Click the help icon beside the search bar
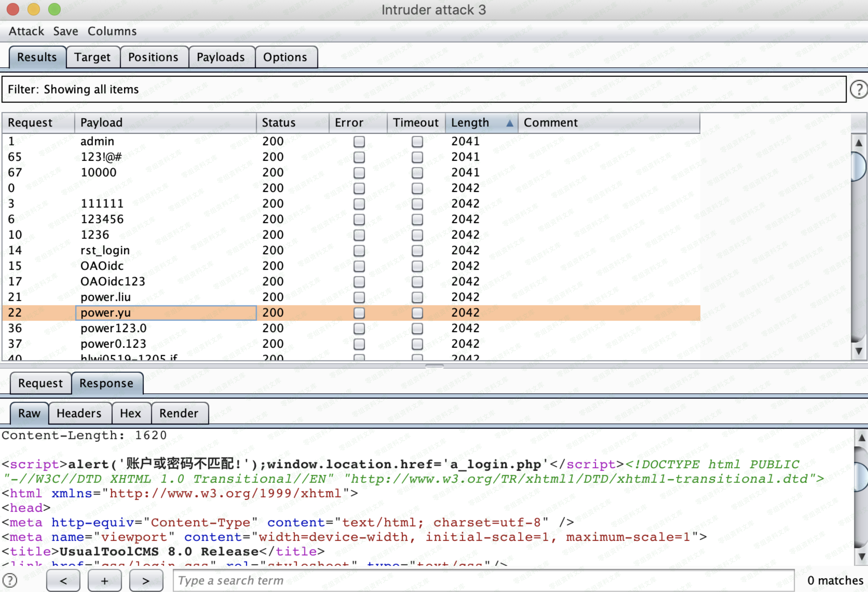This screenshot has height=592, width=868. tap(10, 580)
